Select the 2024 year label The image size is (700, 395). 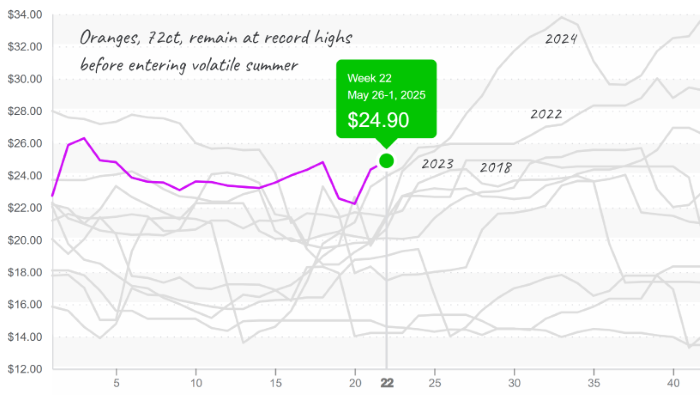(561, 39)
